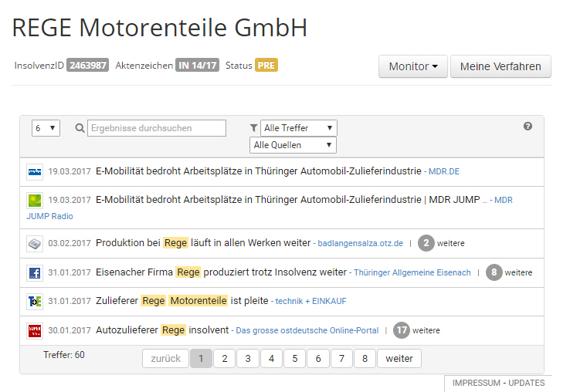Screen dimensions: 570x392
Task: Click the weiter next page button
Action: [x=399, y=359]
